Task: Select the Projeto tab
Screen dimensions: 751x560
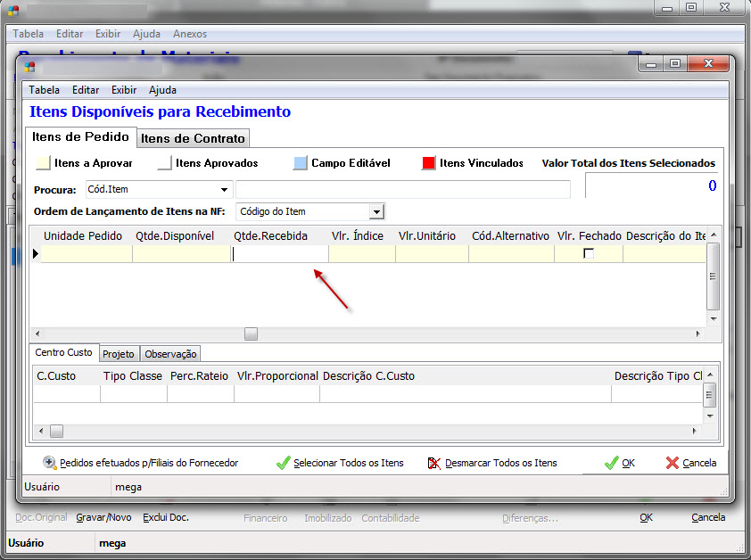Action: (x=118, y=354)
